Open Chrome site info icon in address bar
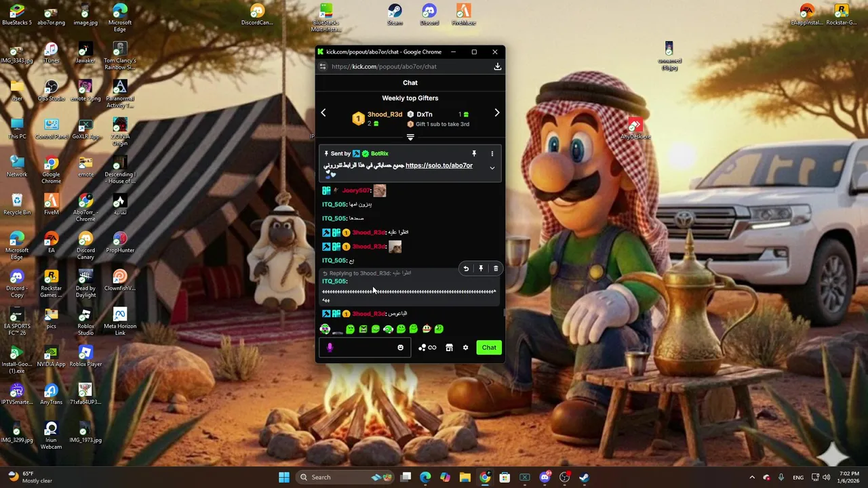 pos(323,66)
